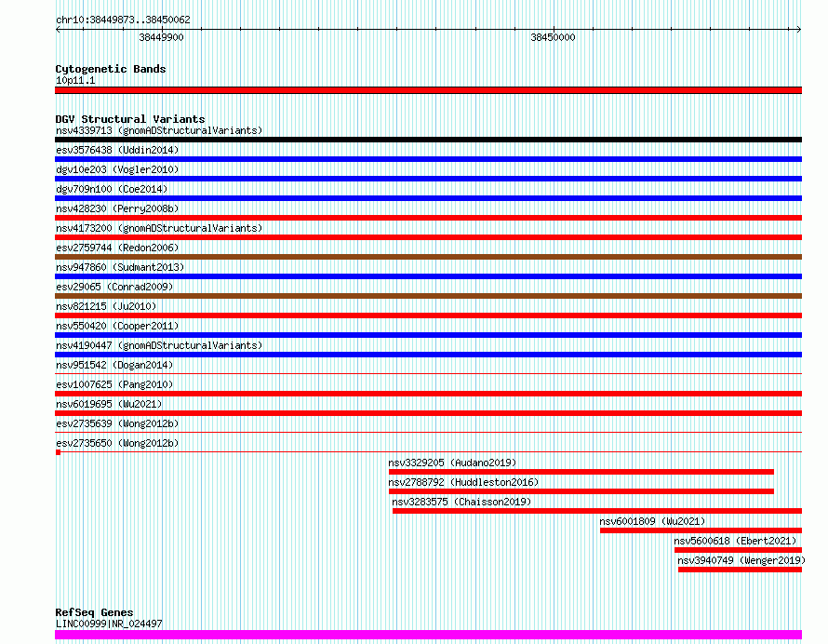Click nsv3283575 (Chaisson2019) label
This screenshot has width=828, height=644.
coord(462,502)
